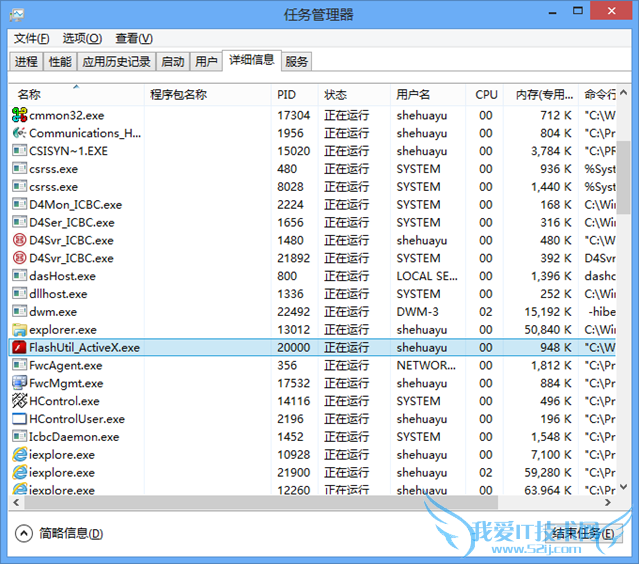639x564 pixels.
Task: Click PID value 20000
Action: 293,348
